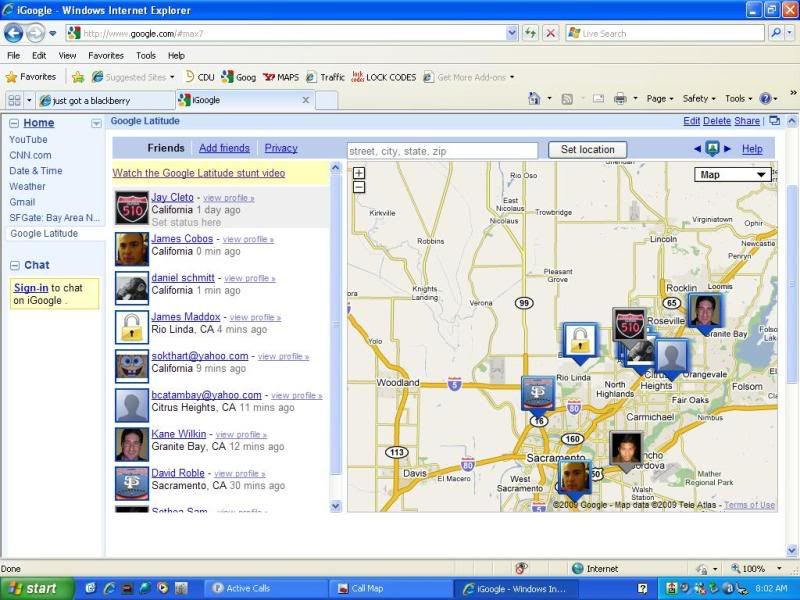This screenshot has height=600, width=800.
Task: Click the Share link for the gadget
Action: pyautogui.click(x=747, y=121)
